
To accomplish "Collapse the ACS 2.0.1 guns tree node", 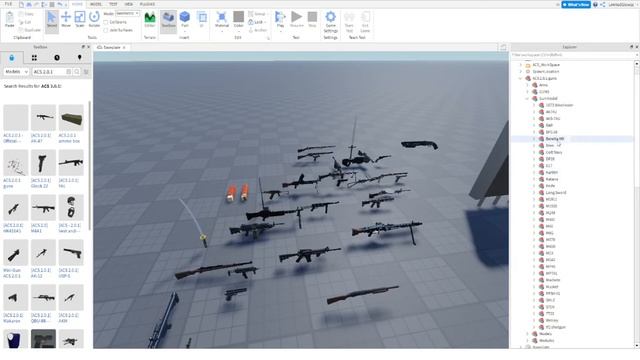I will point(521,78).
